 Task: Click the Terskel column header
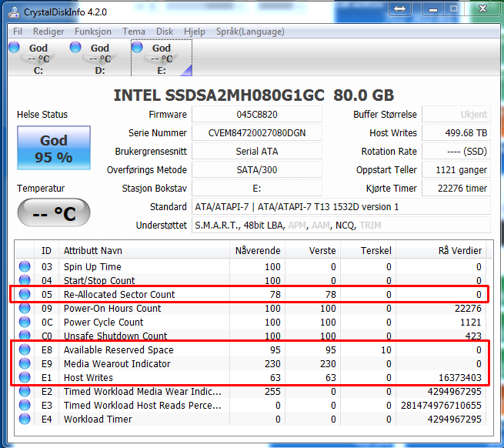tap(368, 250)
